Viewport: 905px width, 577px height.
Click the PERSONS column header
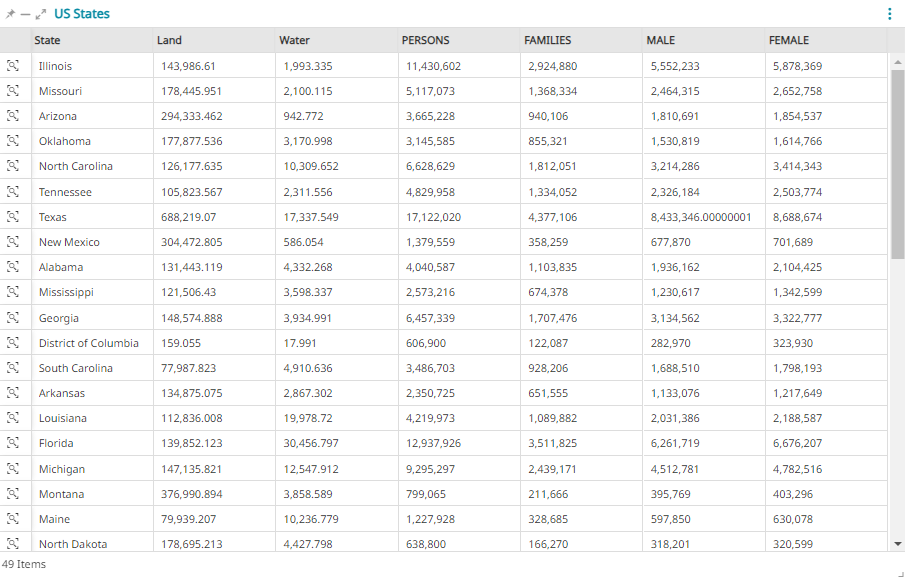pyautogui.click(x=425, y=40)
